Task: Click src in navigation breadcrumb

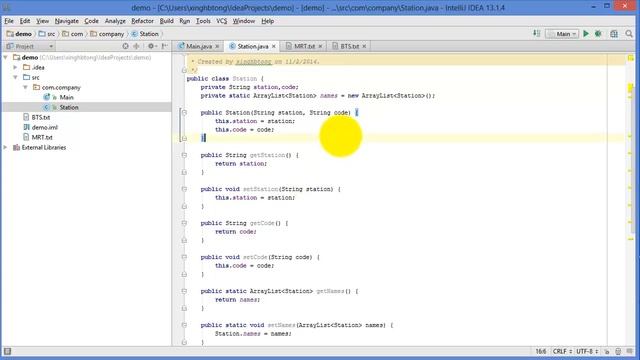Action: coord(47,34)
